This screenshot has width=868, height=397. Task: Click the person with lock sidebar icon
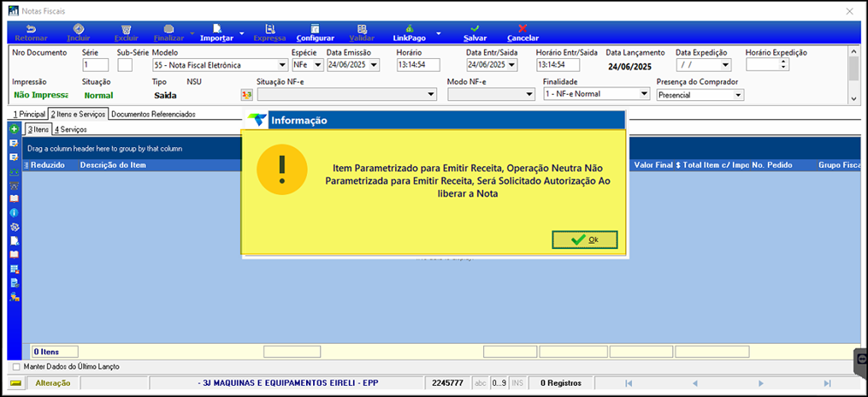(x=15, y=298)
